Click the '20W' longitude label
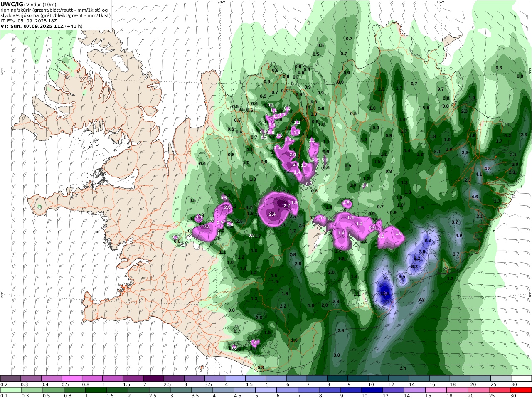Viewport: 532px width, 399px height. (x=221, y=2)
